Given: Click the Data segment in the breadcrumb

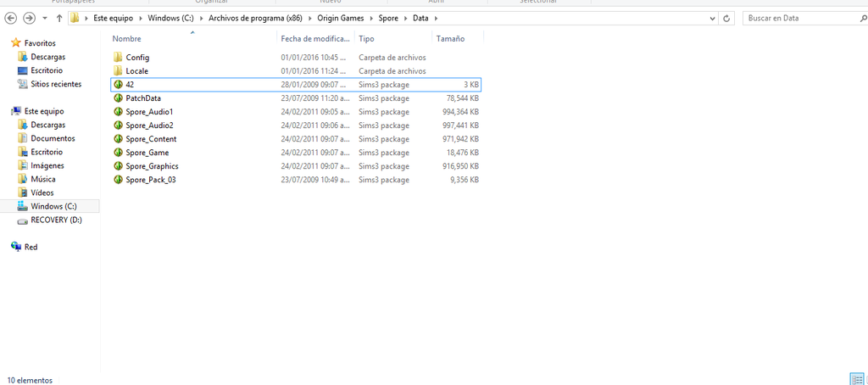Looking at the screenshot, I should point(420,19).
